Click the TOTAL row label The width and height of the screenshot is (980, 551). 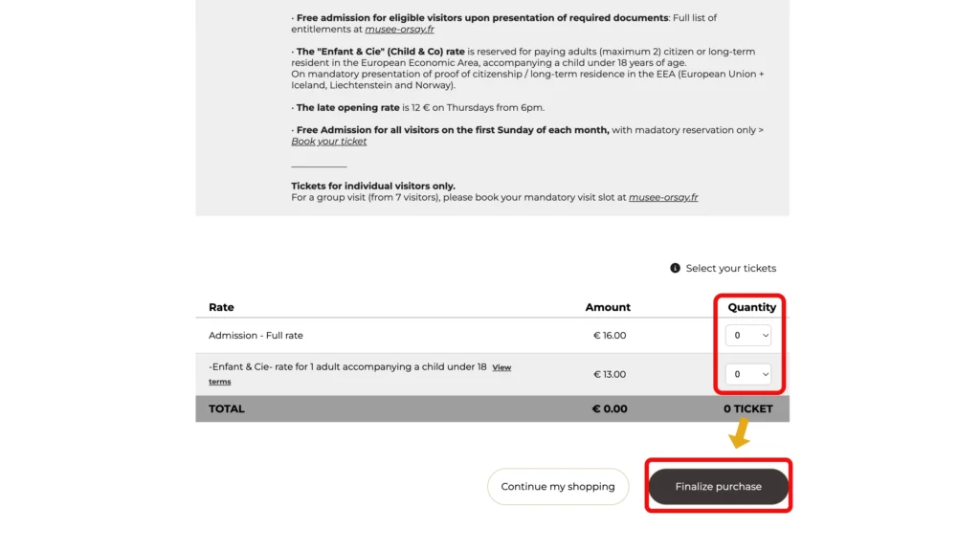[227, 409]
